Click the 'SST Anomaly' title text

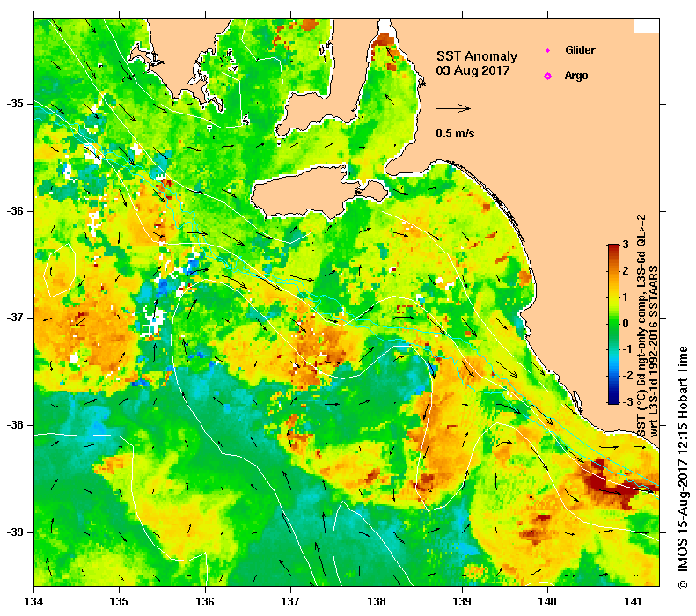[477, 56]
